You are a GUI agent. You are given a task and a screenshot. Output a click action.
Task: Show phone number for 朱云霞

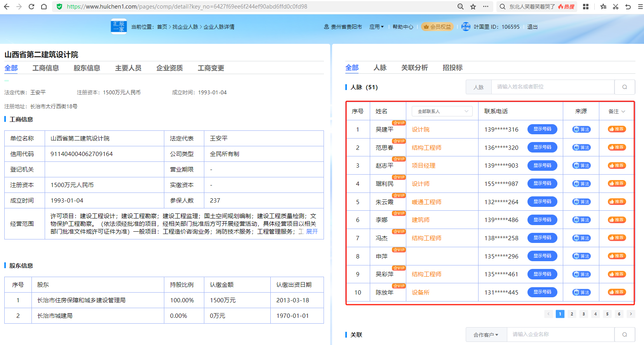click(542, 202)
